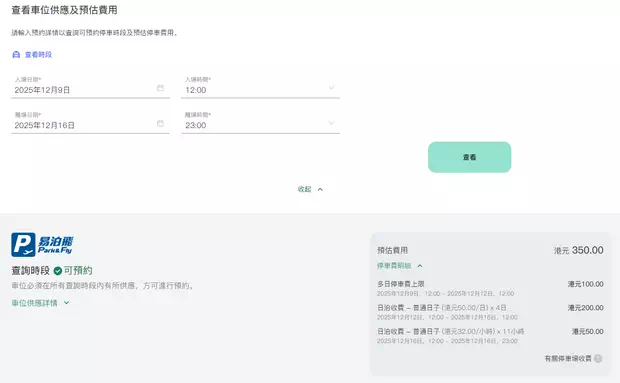Click the exit date field 2025年12月16日
Image resolution: width=620 pixels, height=383 pixels.
[91, 122]
